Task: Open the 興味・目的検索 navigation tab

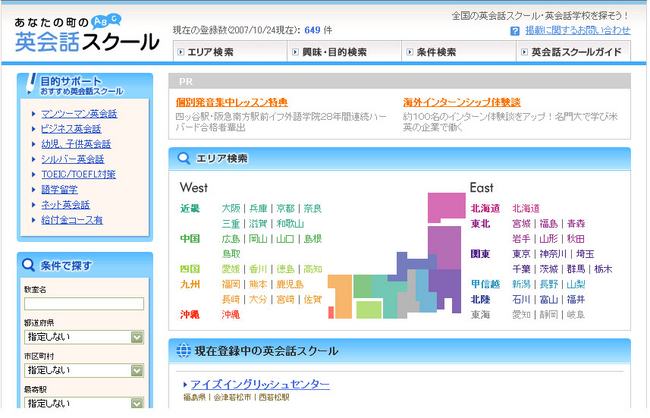Action: [344, 52]
